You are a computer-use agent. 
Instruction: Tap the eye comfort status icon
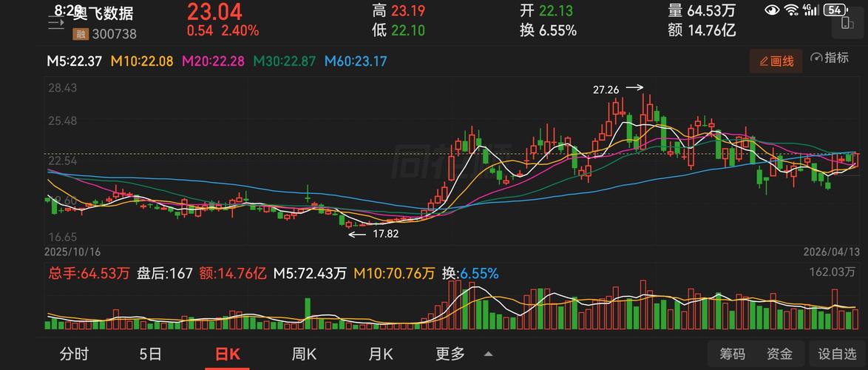[x=772, y=10]
